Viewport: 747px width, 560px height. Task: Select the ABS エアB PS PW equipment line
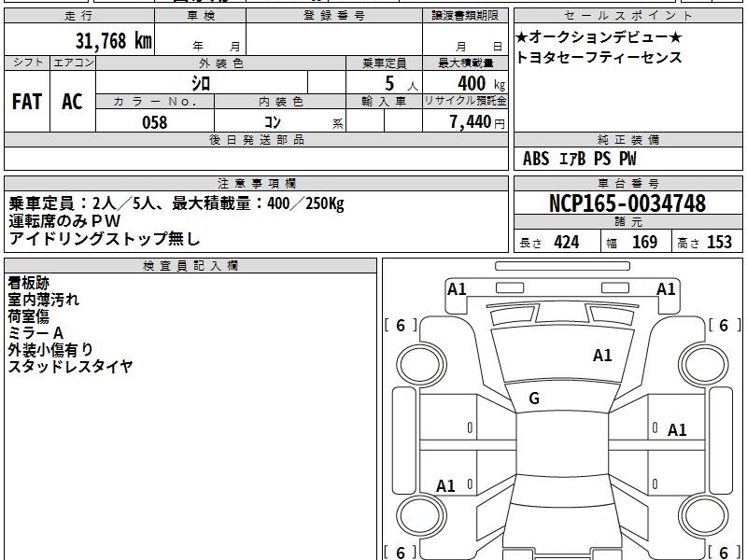579,159
